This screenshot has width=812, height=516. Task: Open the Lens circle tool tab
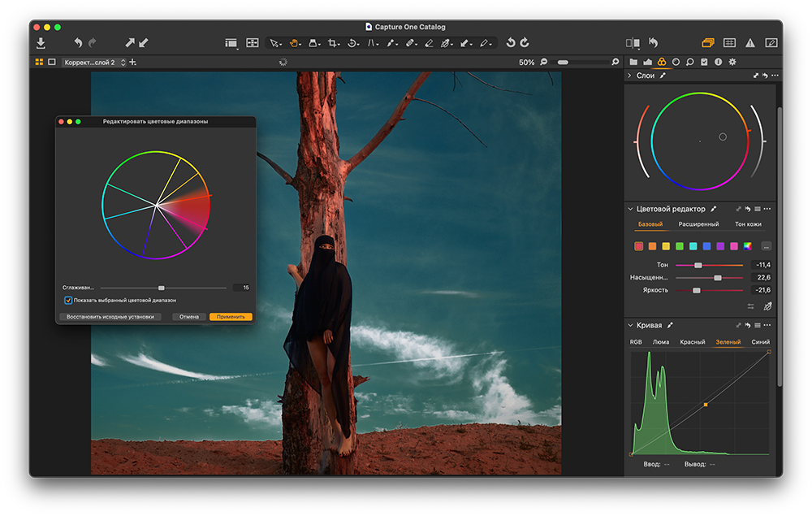coord(676,62)
